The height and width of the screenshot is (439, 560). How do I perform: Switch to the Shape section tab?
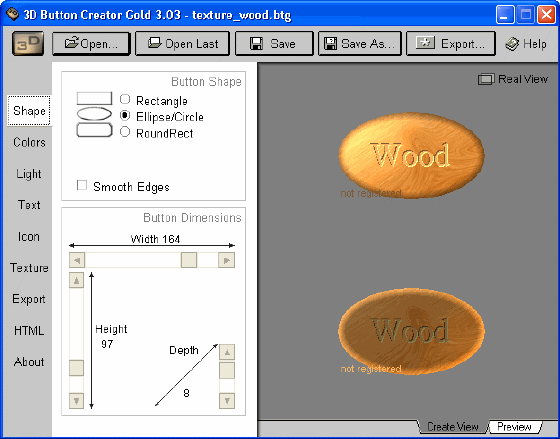pyautogui.click(x=29, y=111)
